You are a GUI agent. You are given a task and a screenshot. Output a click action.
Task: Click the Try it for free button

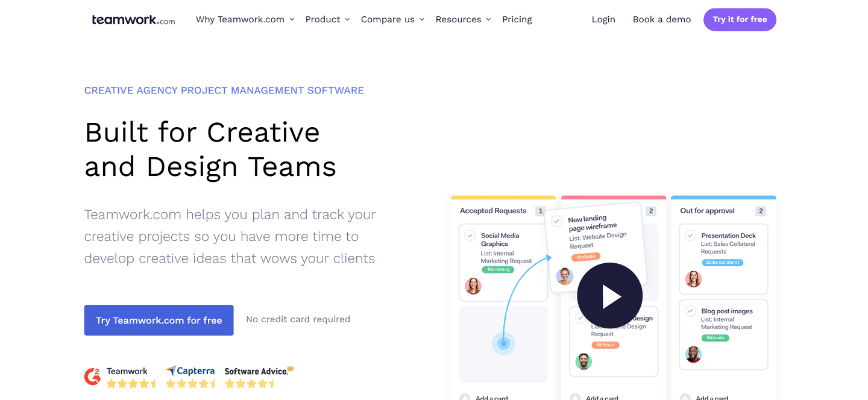tap(740, 19)
